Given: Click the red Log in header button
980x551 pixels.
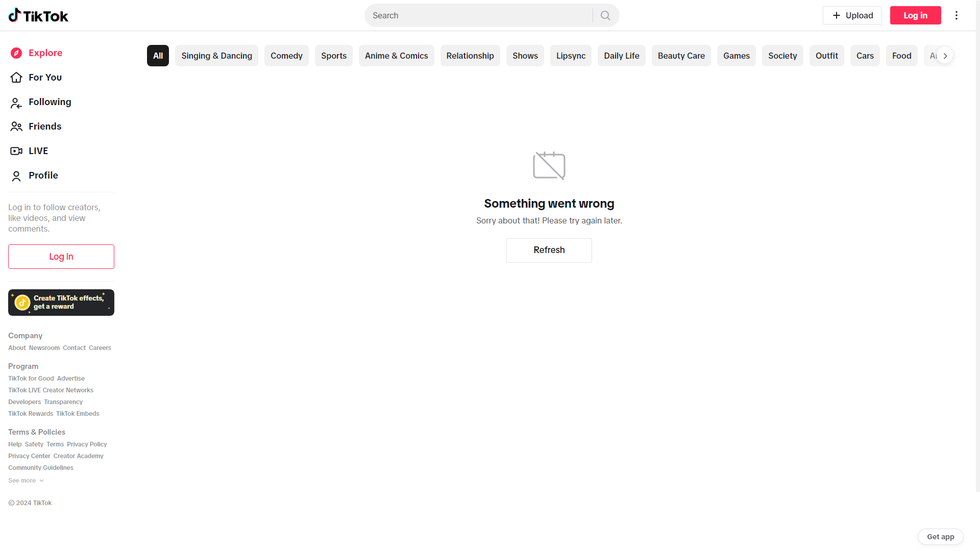Looking at the screenshot, I should (x=915, y=15).
